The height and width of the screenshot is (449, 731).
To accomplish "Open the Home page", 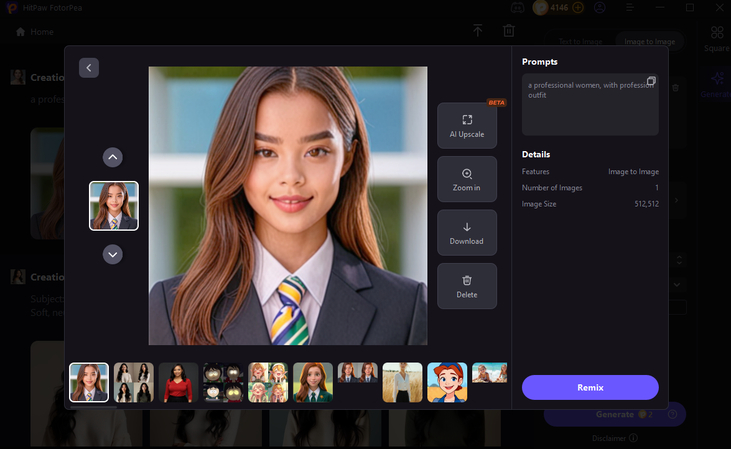I will [35, 32].
